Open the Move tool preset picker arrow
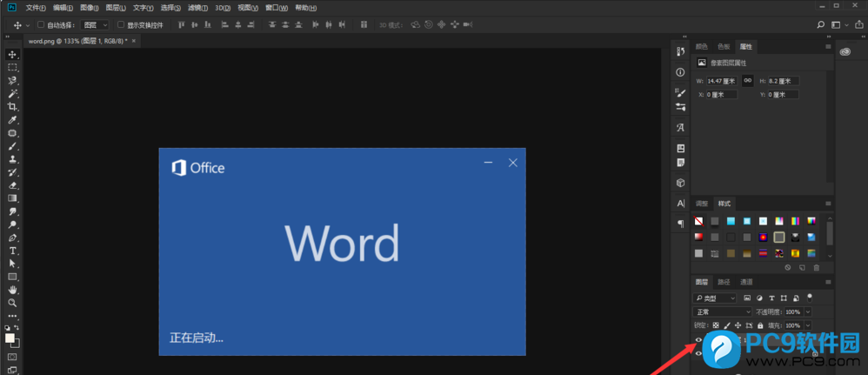868x375 pixels. [x=28, y=25]
